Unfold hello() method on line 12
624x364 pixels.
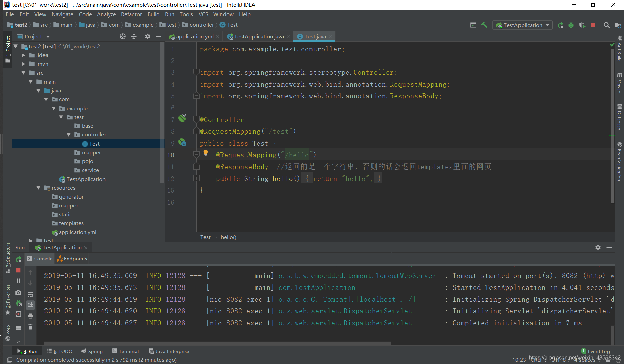[x=196, y=178]
